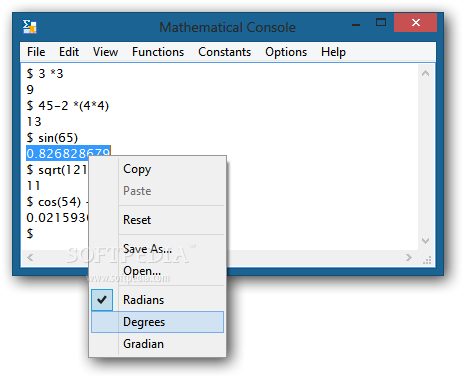This screenshot has height=378, width=464.
Task: Click the window resize grip corner
Action: pos(427,260)
